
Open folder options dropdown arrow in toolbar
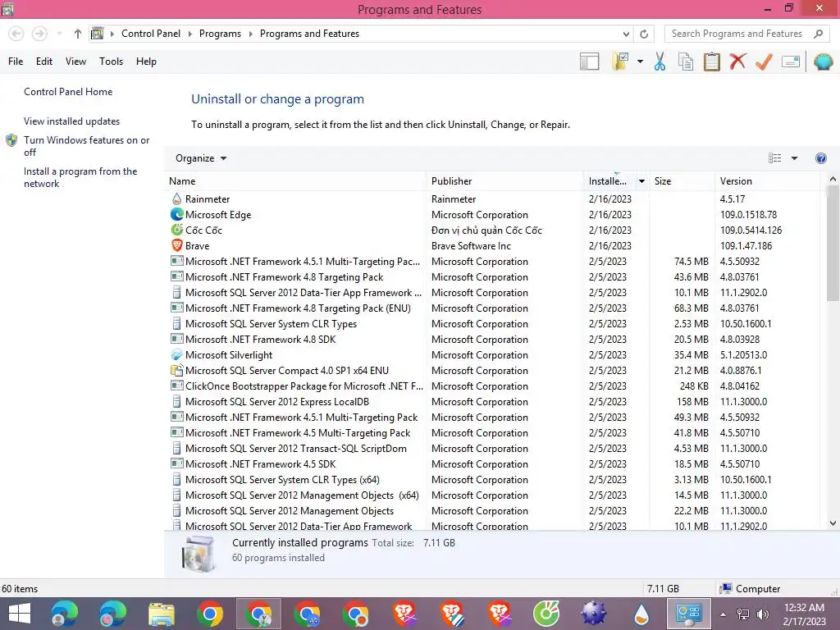coord(640,62)
